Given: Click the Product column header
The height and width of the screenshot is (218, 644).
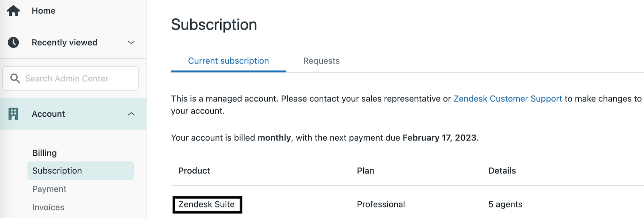Looking at the screenshot, I should coord(194,171).
